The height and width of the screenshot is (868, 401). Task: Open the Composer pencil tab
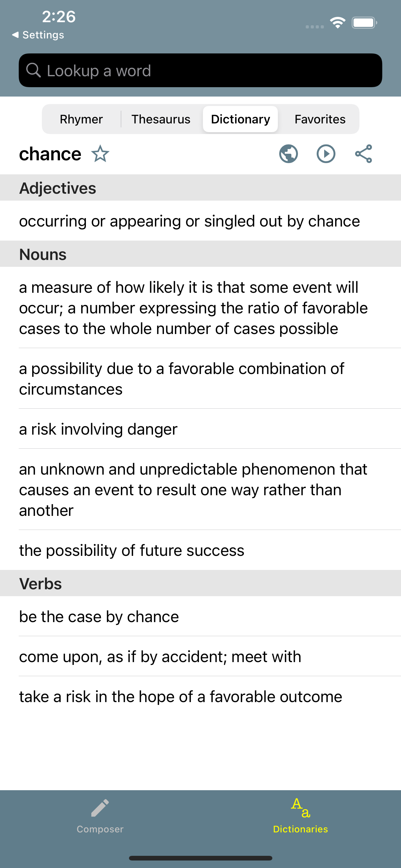pyautogui.click(x=100, y=816)
